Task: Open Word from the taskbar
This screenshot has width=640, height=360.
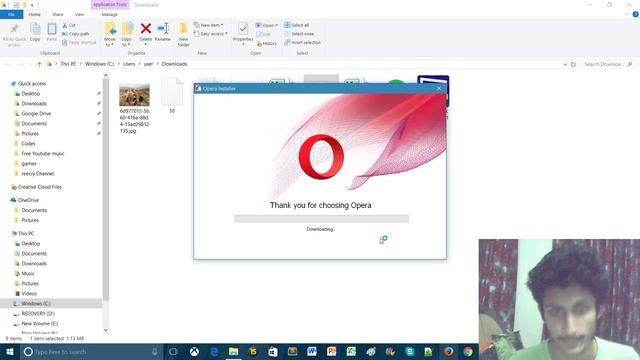Action: click(312, 351)
